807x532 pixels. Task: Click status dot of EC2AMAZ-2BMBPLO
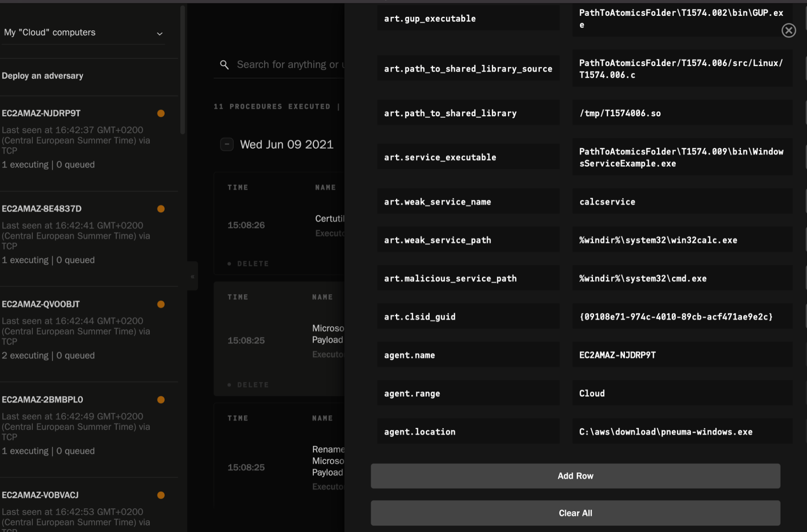pos(161,400)
